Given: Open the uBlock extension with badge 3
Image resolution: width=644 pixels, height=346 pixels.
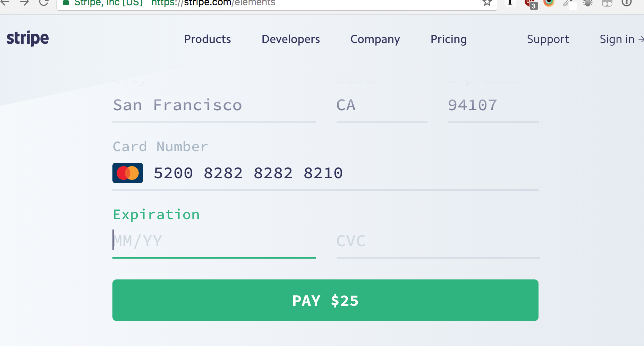Looking at the screenshot, I should pyautogui.click(x=530, y=3).
